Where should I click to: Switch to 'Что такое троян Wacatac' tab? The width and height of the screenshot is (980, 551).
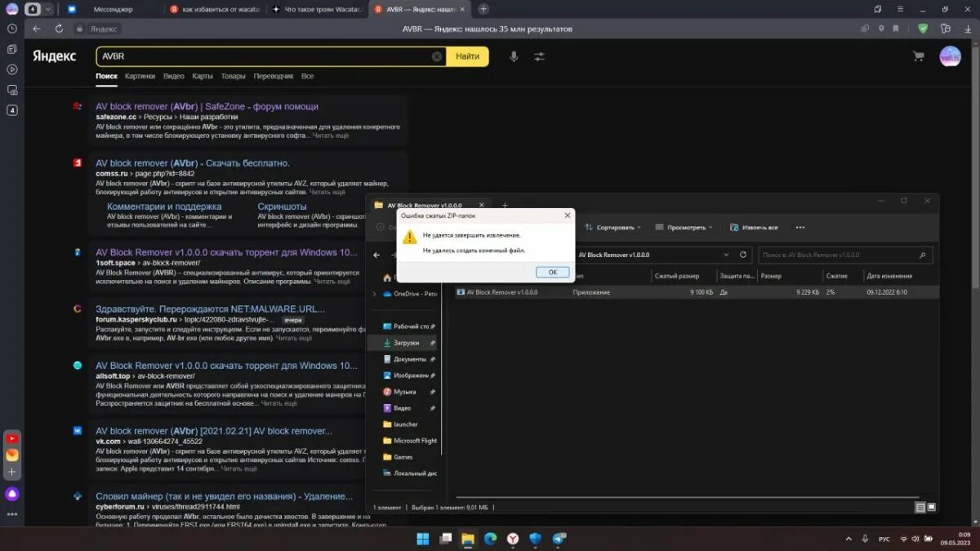(x=317, y=9)
